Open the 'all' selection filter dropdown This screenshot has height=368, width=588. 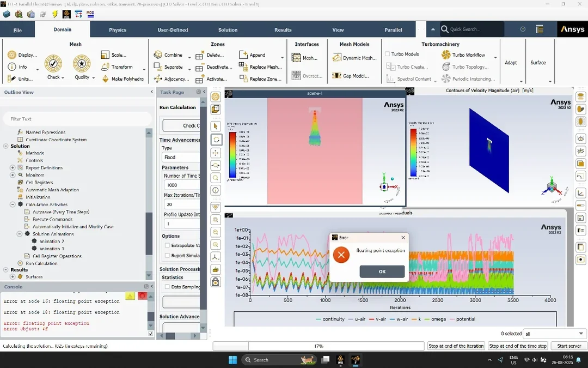(554, 334)
